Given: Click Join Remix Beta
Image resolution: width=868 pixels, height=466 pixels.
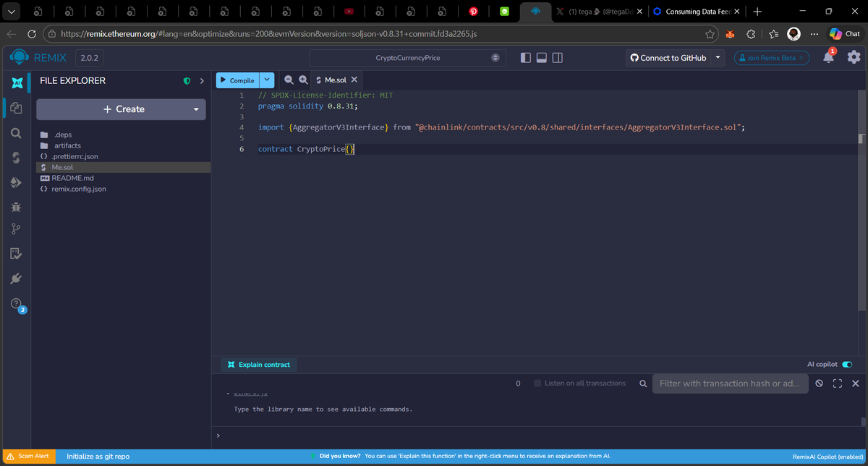Looking at the screenshot, I should tap(771, 58).
